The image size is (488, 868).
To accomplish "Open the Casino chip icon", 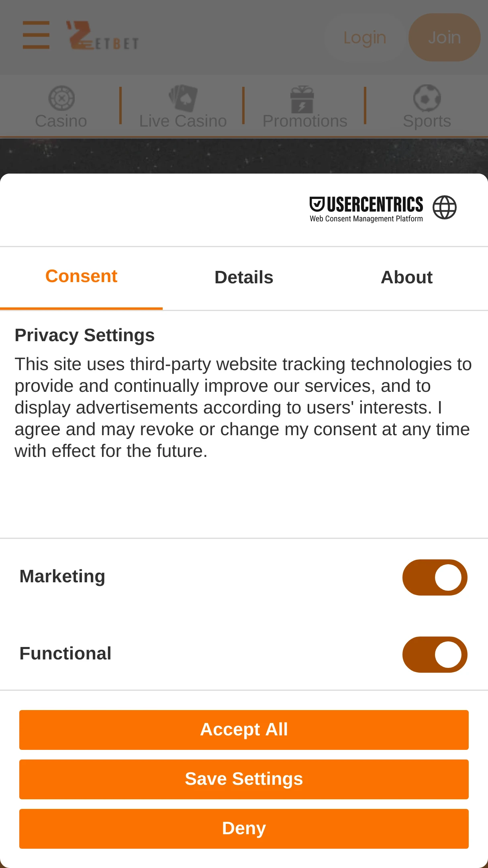I will pyautogui.click(x=61, y=98).
